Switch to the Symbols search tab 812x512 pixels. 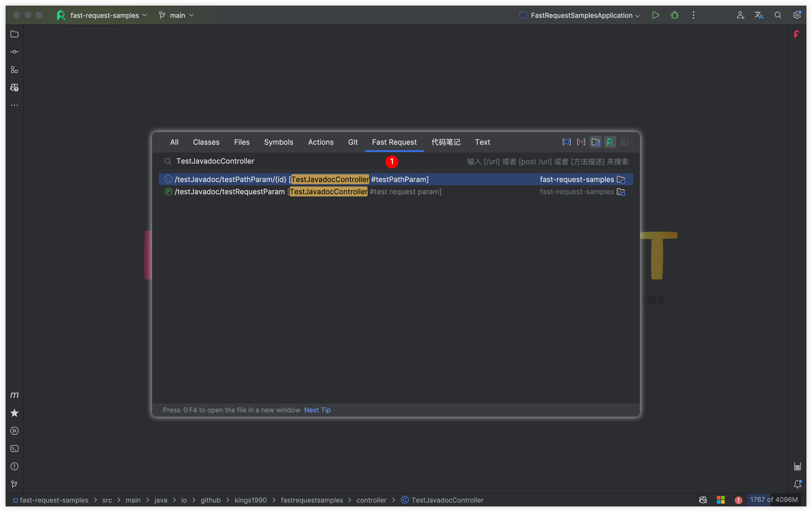click(279, 142)
